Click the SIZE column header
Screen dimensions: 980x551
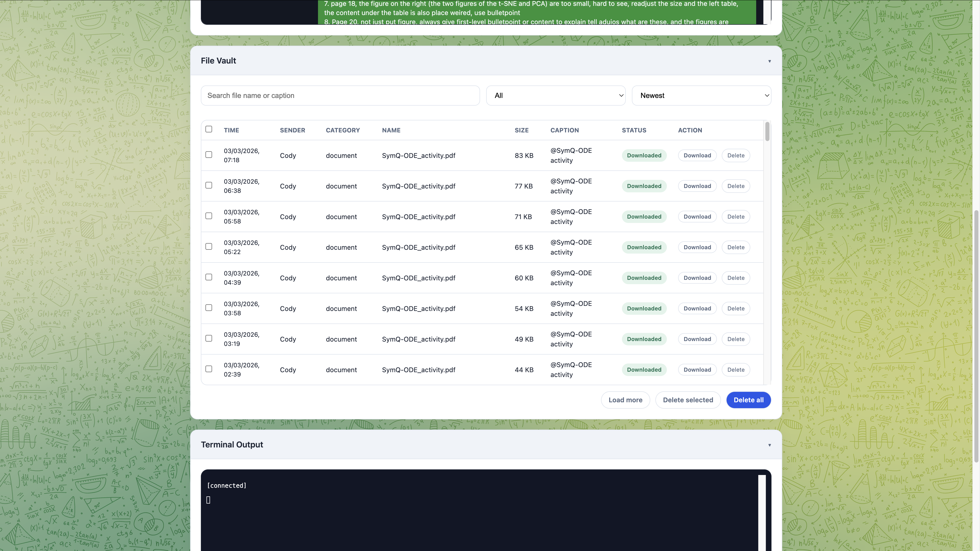click(x=522, y=130)
